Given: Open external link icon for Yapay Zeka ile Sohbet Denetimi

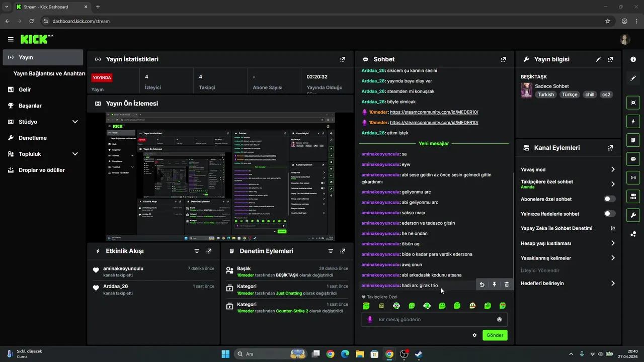Looking at the screenshot, I should pos(613,228).
